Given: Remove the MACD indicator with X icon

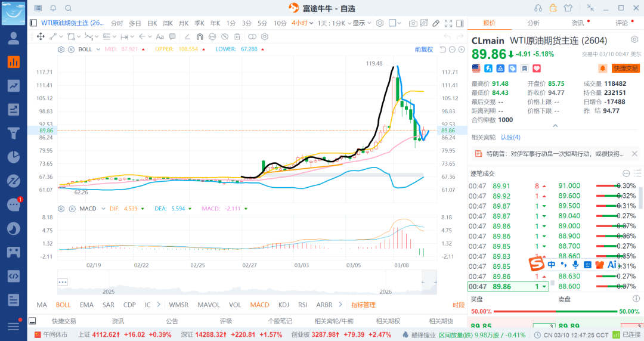Looking at the screenshot, I should (x=72, y=209).
